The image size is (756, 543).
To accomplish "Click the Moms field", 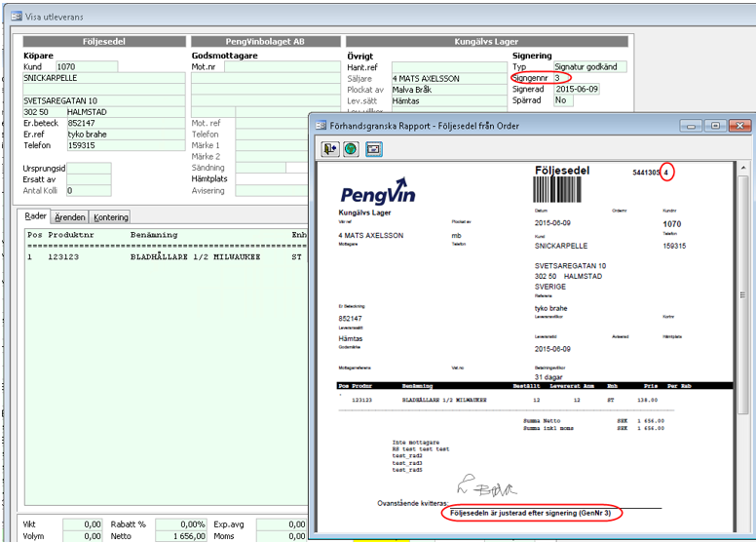I will pos(282,536).
